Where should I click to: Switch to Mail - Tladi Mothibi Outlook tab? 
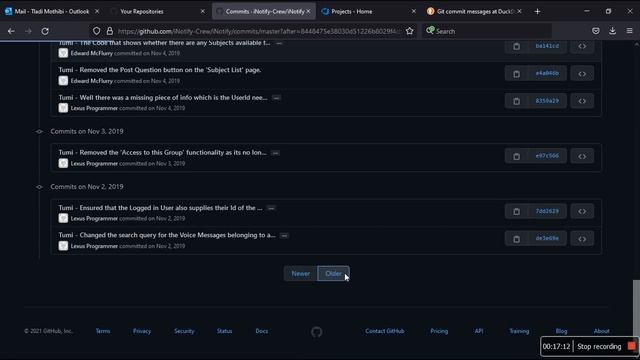pos(51,11)
